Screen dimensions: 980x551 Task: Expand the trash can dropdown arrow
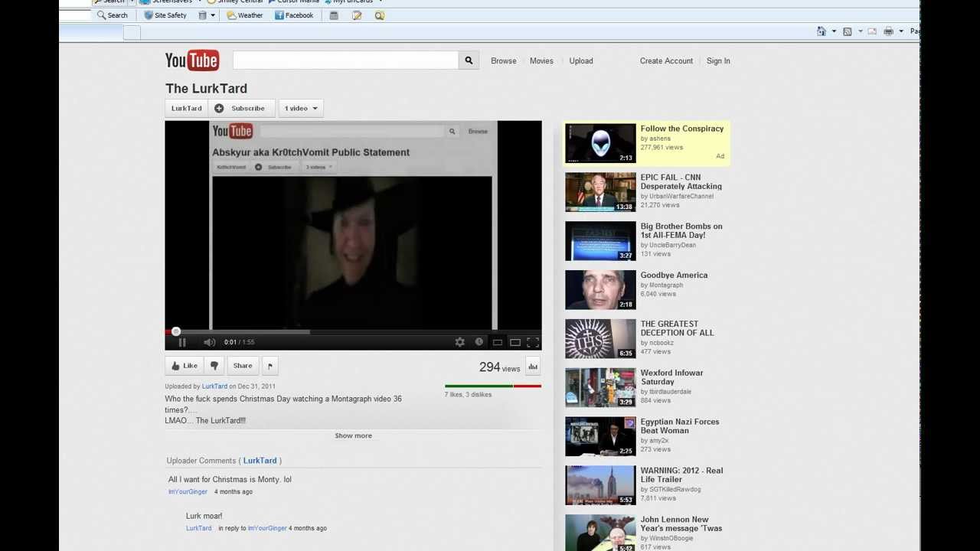click(213, 15)
